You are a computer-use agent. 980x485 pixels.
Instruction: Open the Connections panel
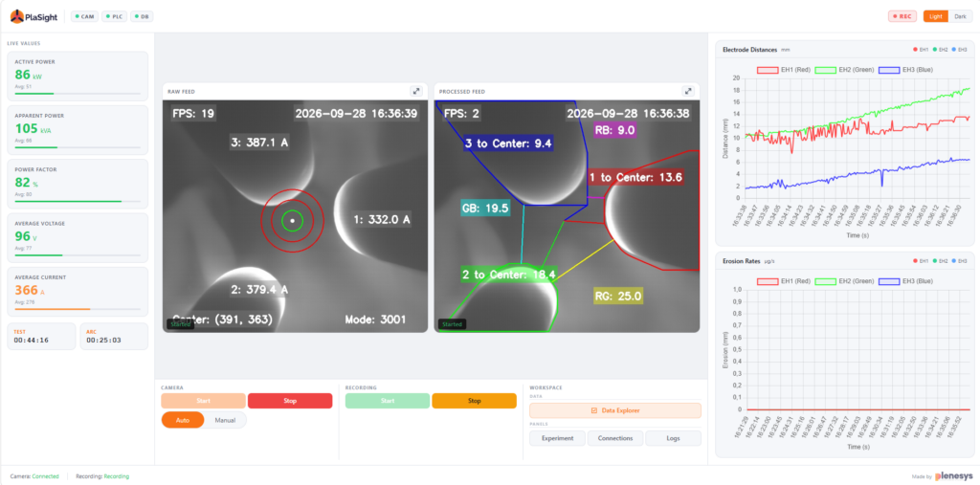[x=615, y=438]
